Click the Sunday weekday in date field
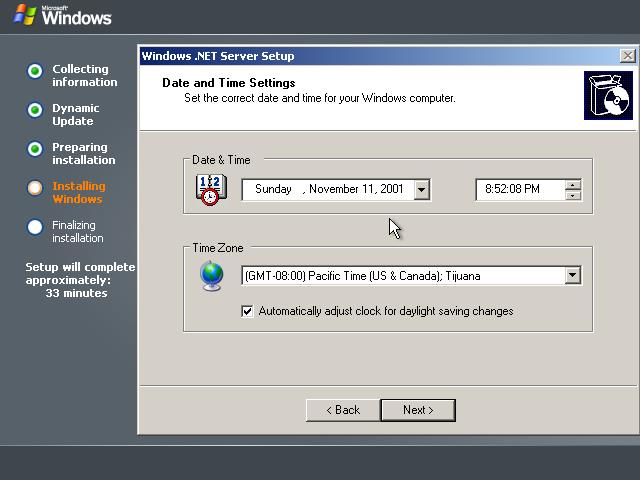The width and height of the screenshot is (640, 480). pos(273,189)
